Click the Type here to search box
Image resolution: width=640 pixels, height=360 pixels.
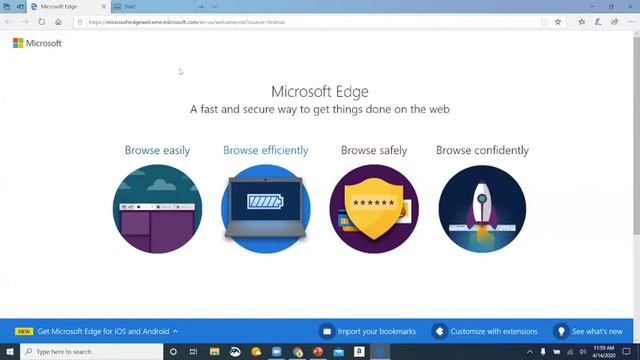coord(91,351)
